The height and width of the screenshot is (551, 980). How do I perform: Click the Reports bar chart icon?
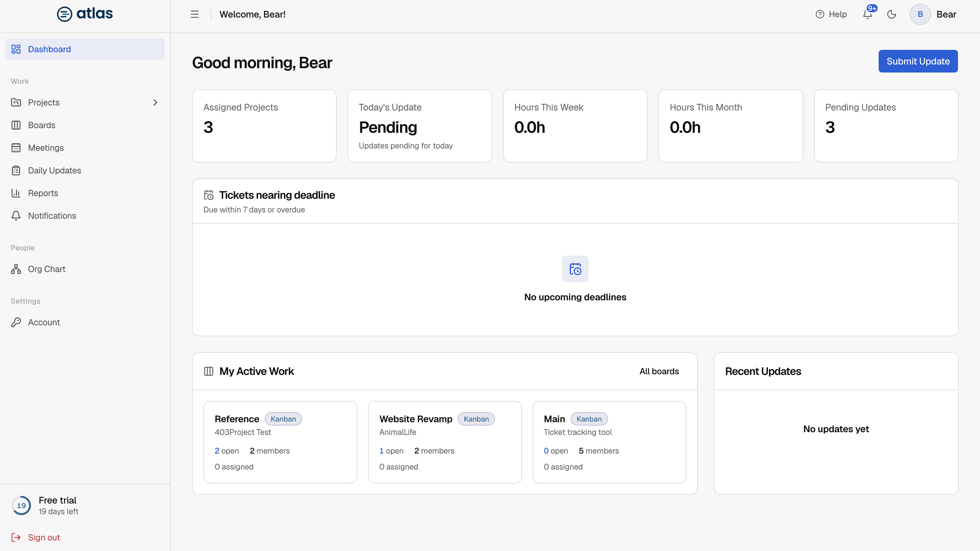point(16,193)
